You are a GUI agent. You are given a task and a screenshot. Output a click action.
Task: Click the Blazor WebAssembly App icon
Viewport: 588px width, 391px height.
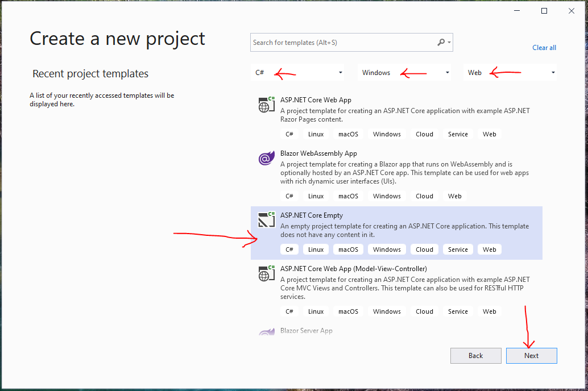click(x=266, y=159)
